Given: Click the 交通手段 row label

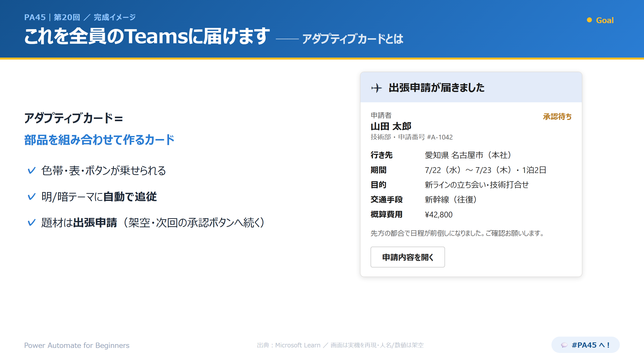Looking at the screenshot, I should coord(387,200).
